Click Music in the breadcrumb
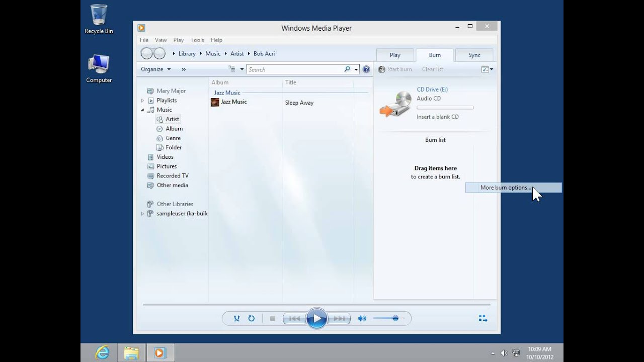Viewport: 644px width, 362px height. (x=213, y=54)
